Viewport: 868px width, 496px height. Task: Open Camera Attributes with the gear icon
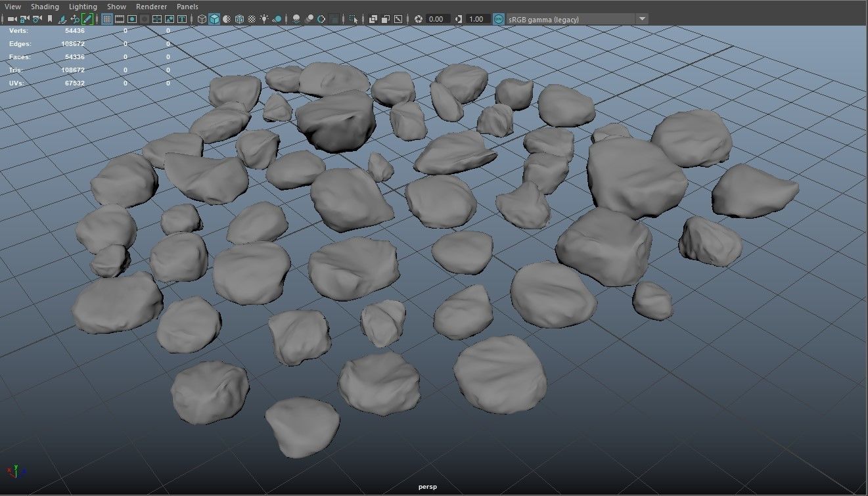37,19
